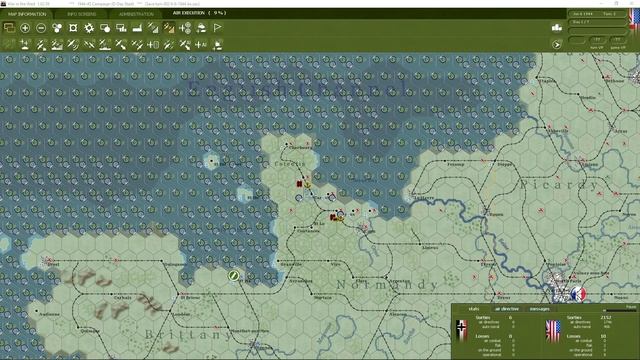Image resolution: width=640 pixels, height=360 pixels.
Task: Click the Day counter display box
Action: click(598, 22)
